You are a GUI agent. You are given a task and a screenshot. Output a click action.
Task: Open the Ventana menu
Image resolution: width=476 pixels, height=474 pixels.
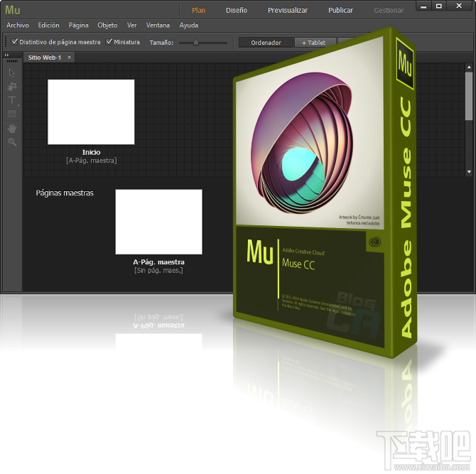tap(158, 25)
